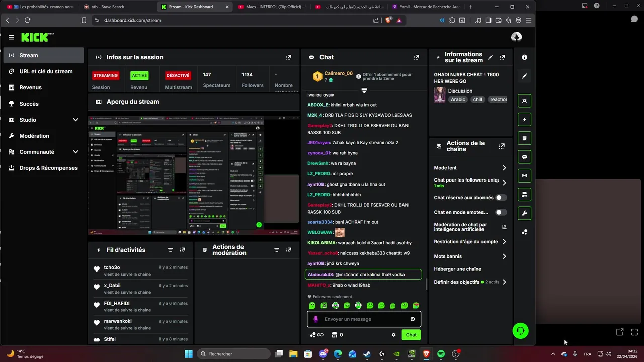The width and height of the screenshot is (644, 362).
Task: Open Discord from the taskbar
Action: click(x=323, y=354)
